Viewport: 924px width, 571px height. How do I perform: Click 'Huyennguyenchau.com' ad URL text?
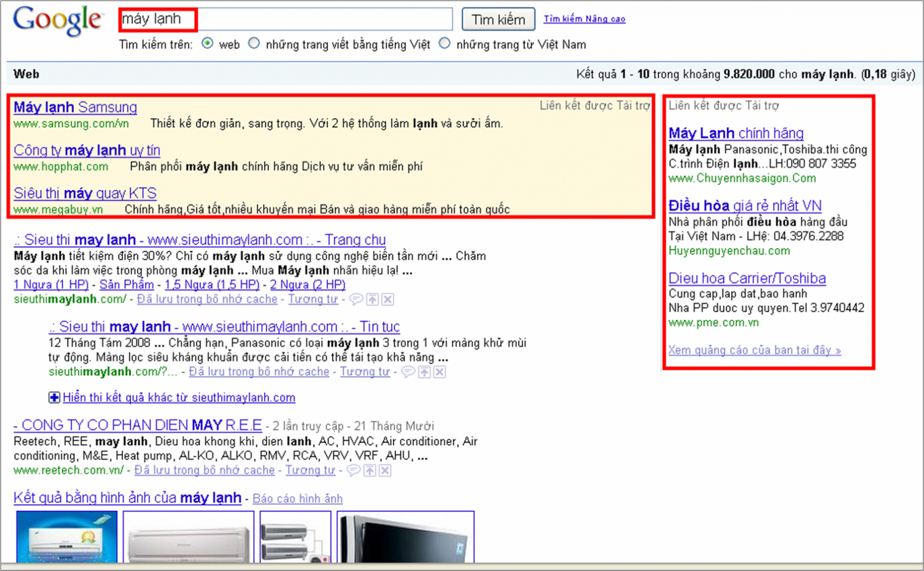tap(729, 251)
